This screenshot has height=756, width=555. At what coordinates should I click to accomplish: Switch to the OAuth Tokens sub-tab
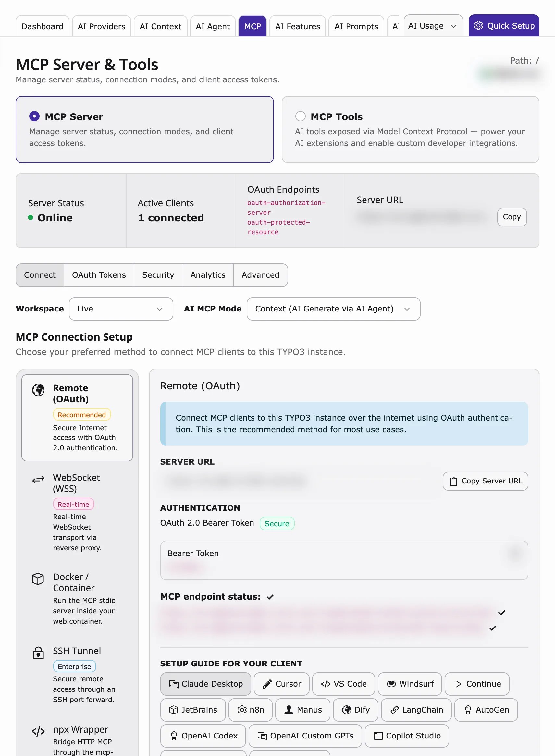tap(99, 275)
